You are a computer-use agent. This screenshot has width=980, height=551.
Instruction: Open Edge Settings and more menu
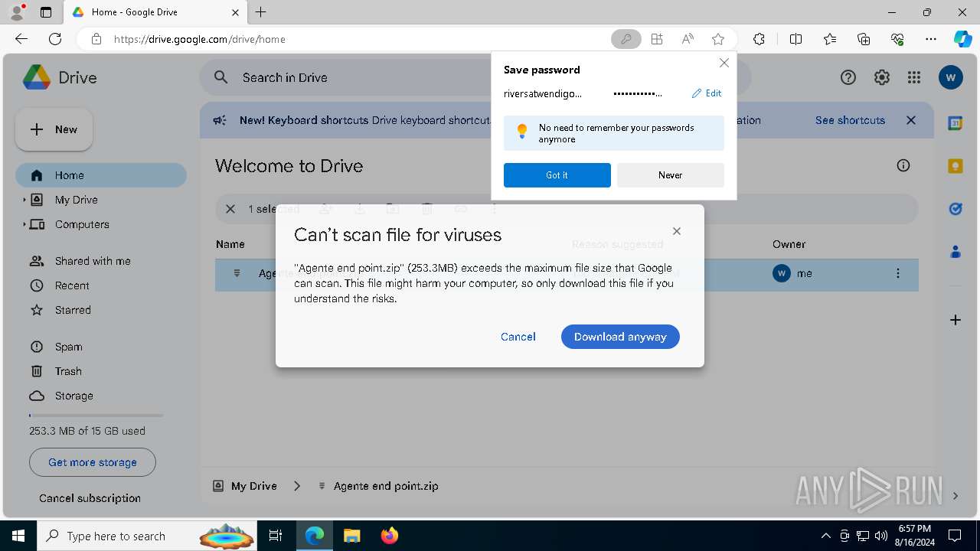pos(931,39)
